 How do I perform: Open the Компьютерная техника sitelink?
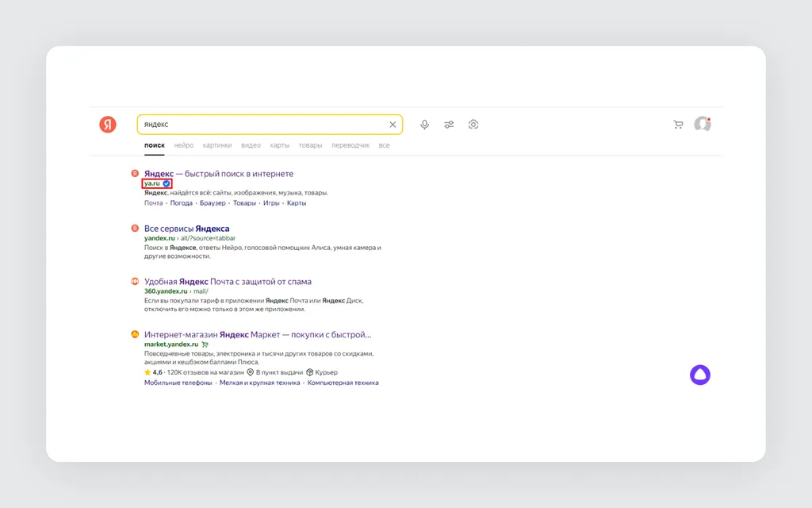(343, 383)
